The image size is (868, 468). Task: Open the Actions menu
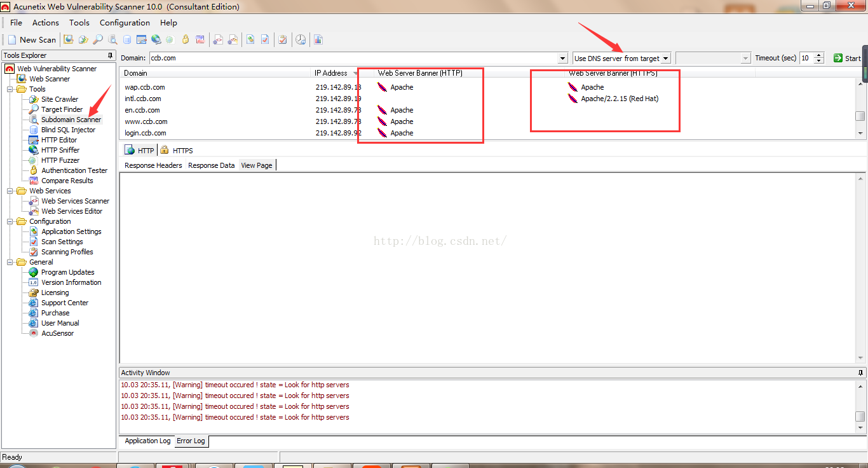[46, 22]
